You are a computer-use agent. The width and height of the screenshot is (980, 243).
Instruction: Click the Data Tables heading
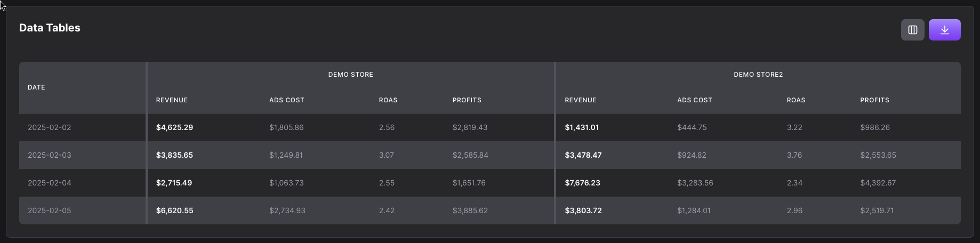50,28
